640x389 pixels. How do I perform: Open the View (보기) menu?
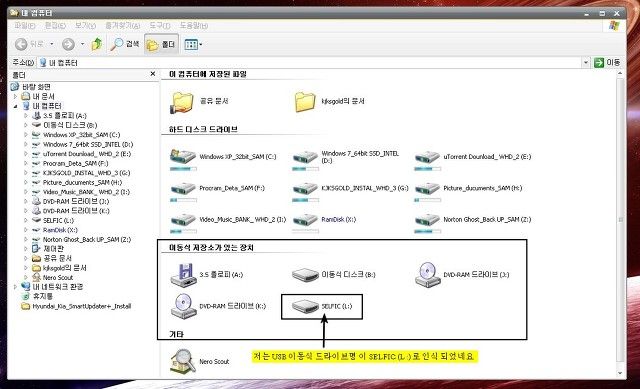click(x=85, y=26)
